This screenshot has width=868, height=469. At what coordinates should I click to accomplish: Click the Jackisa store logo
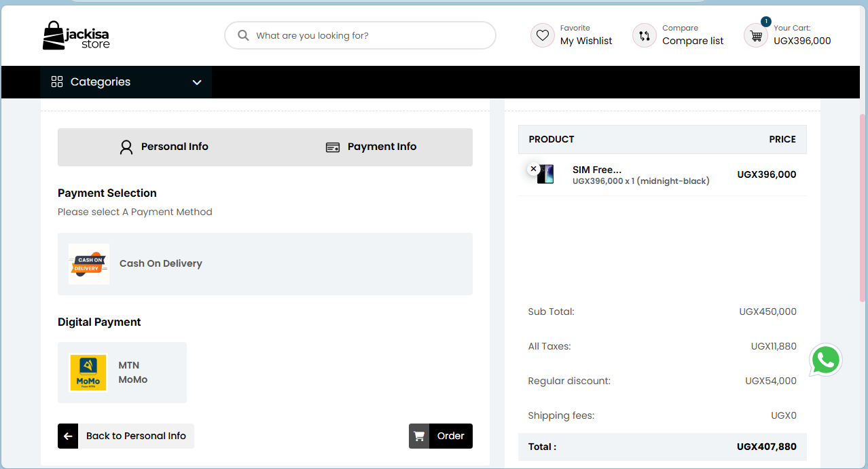pyautogui.click(x=75, y=35)
